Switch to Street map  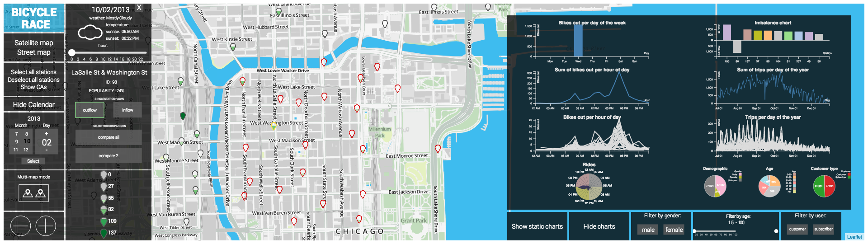pos(33,52)
